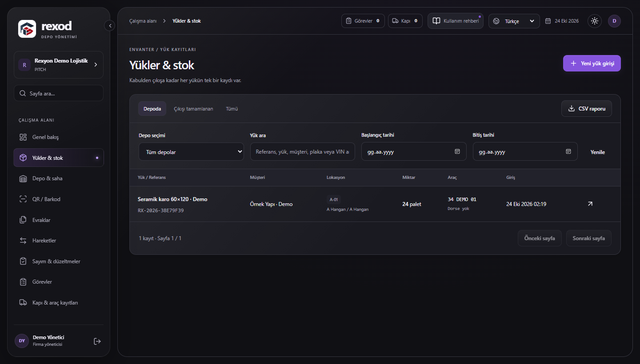Viewport: 640px width, 364px height.
Task: Switch to the Çıkışı tamamlanan tab
Action: pyautogui.click(x=193, y=109)
